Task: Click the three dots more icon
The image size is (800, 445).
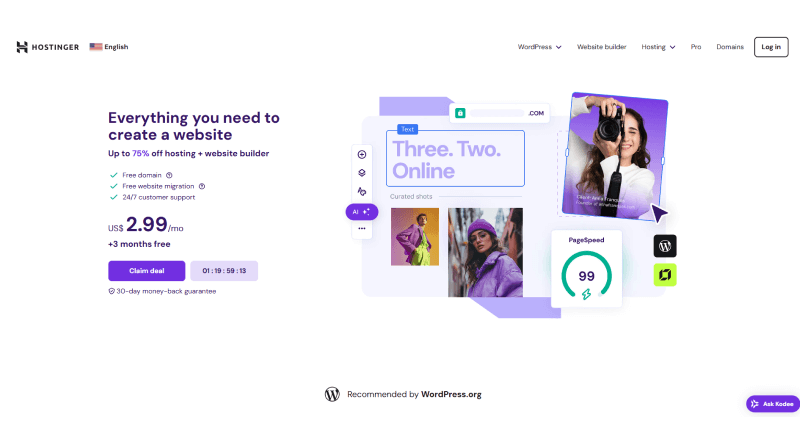Action: click(x=362, y=229)
